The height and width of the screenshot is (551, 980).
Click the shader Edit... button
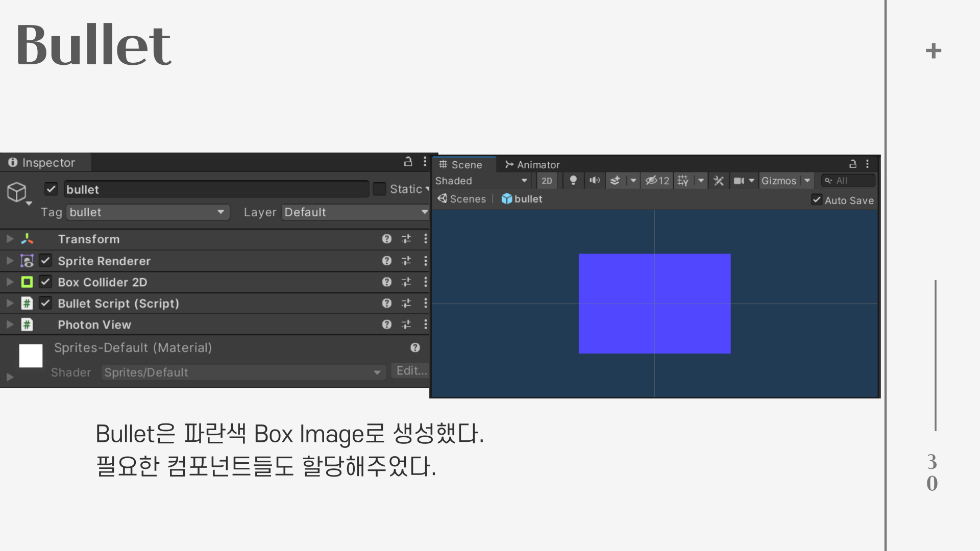411,371
